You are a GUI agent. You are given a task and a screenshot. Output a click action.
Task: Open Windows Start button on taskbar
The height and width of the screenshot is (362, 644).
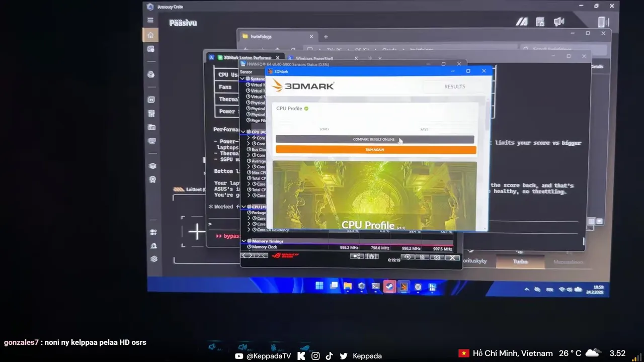319,286
